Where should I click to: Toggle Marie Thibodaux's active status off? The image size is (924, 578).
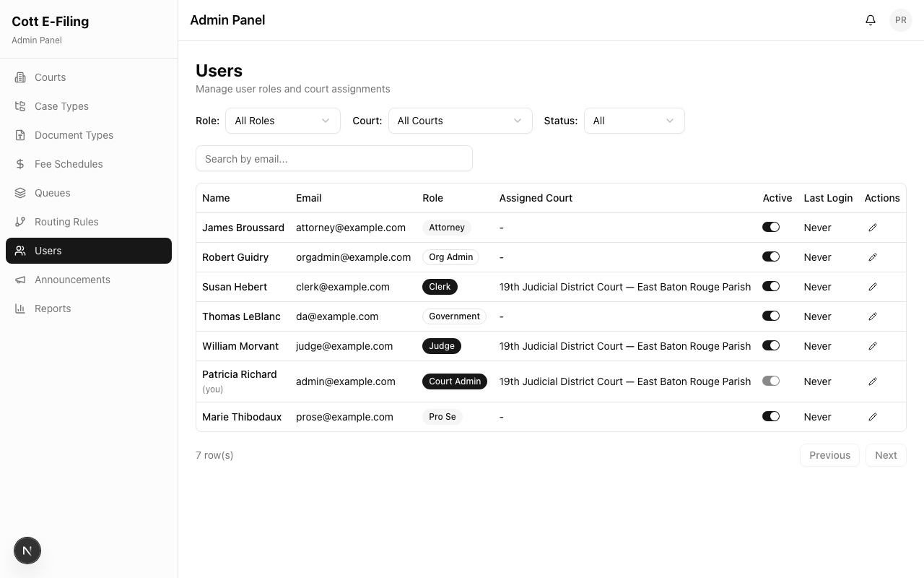(771, 416)
